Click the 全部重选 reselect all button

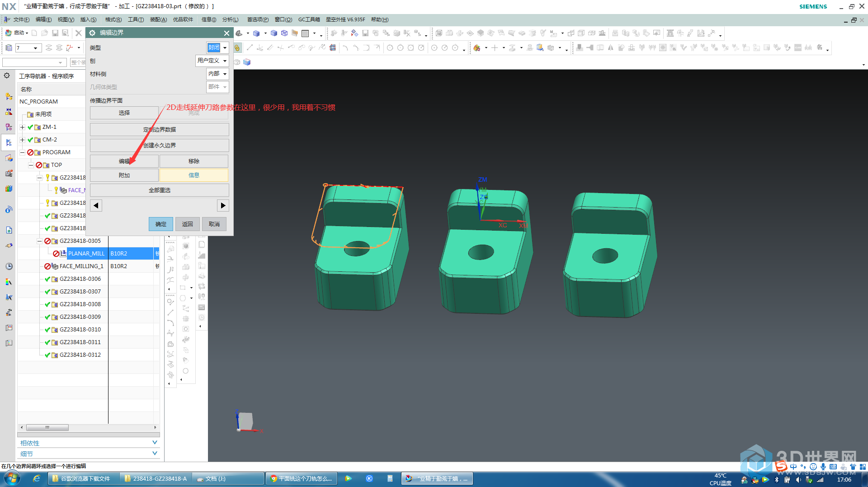160,190
